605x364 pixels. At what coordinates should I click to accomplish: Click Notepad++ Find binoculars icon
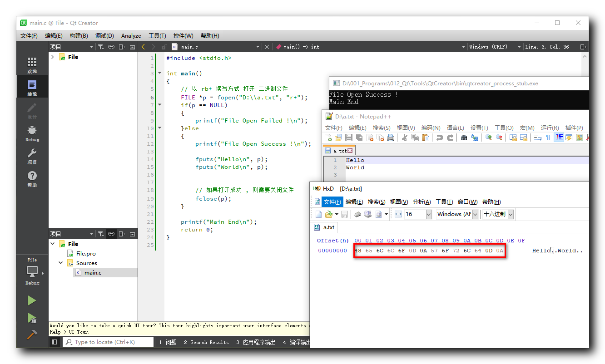point(464,138)
